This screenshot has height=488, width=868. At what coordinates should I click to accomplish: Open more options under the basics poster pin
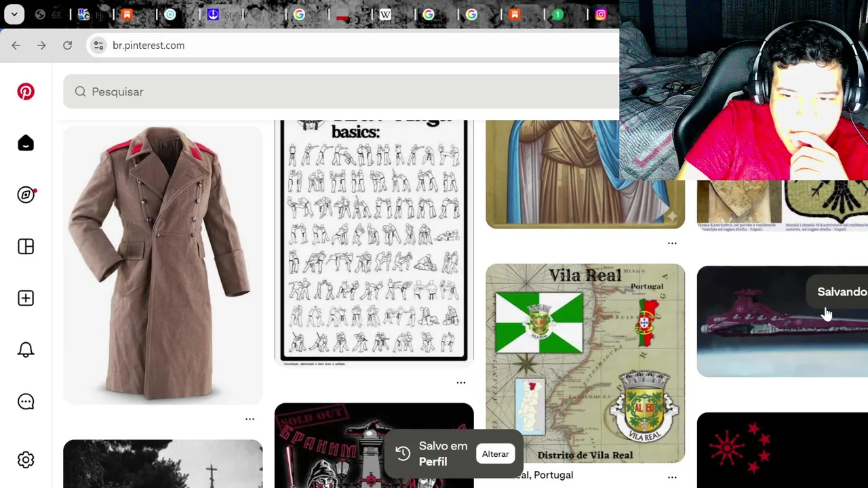[461, 382]
